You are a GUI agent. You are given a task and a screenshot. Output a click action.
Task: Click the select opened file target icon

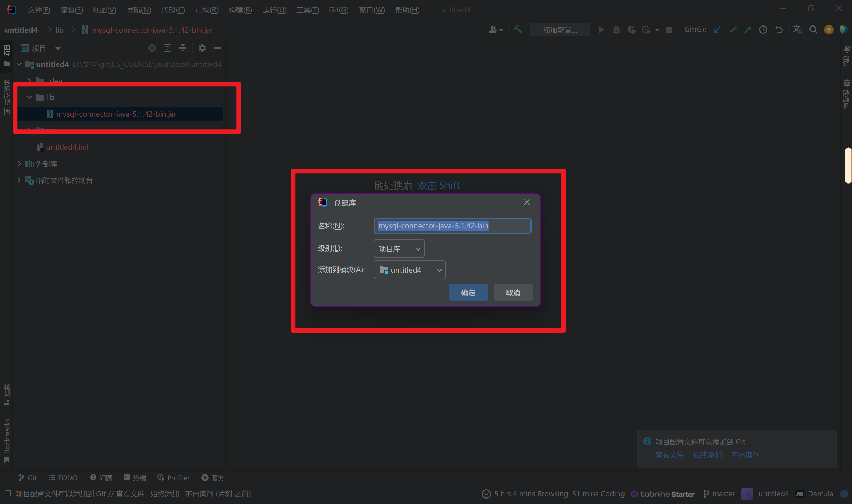(x=152, y=48)
